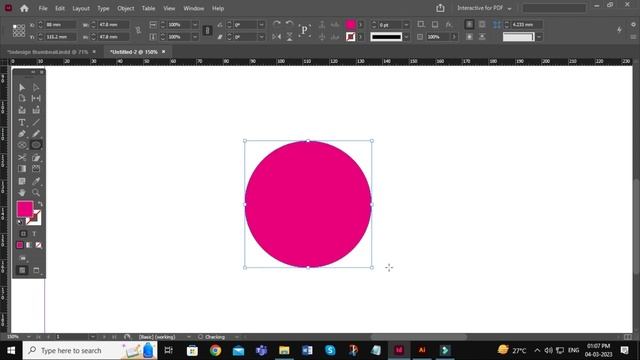
Task: Toggle the Preview screen mode
Action: click(36, 270)
